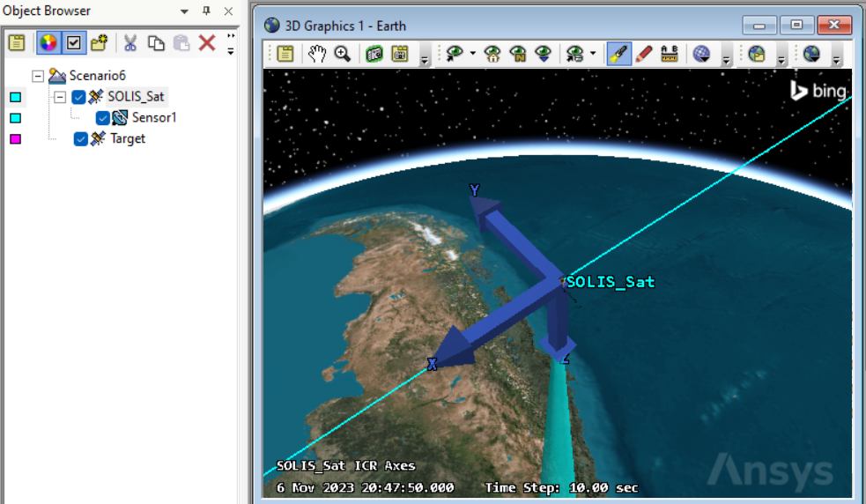Pin the Object Browser panel
Viewport: 866px width, 504px height.
coord(206,11)
